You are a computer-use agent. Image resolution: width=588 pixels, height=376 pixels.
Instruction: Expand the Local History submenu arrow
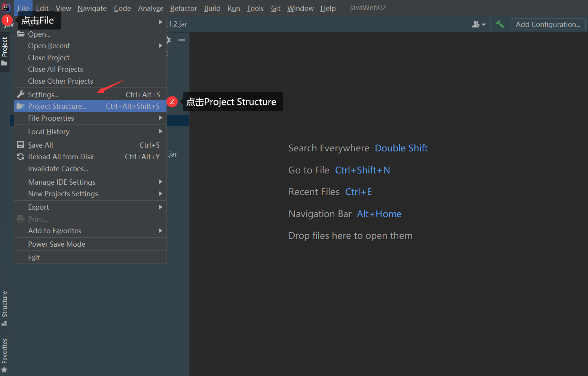click(x=160, y=132)
